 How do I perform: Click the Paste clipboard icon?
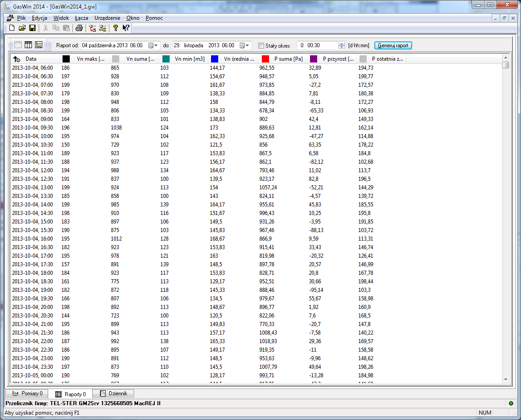(67, 28)
